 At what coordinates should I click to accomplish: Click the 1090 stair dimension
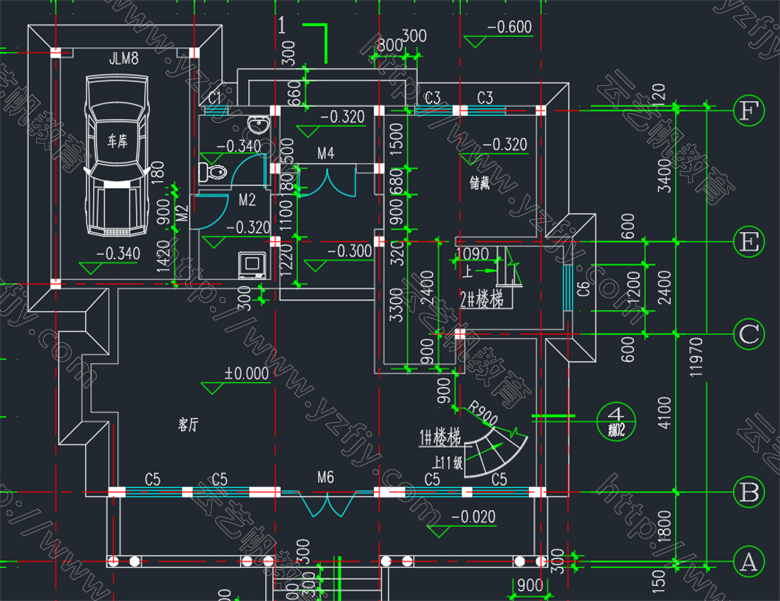[x=473, y=254]
